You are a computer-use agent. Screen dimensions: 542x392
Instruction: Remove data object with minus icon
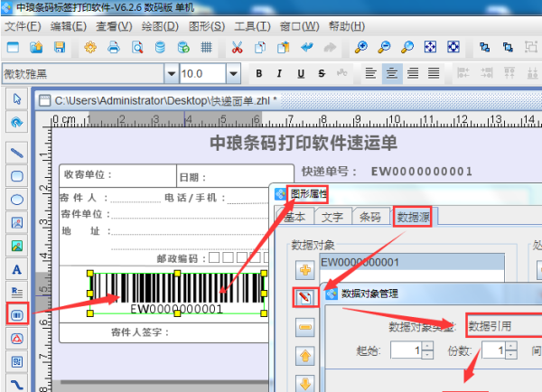pos(304,326)
